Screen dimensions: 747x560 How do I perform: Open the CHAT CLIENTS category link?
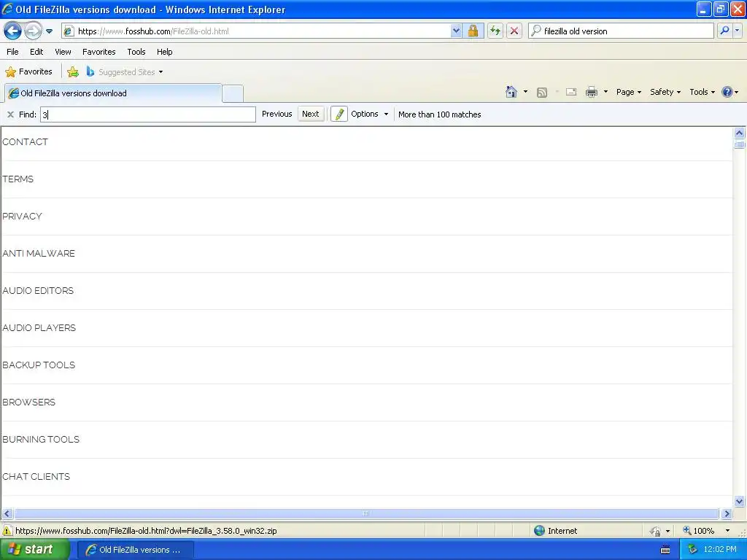click(36, 476)
